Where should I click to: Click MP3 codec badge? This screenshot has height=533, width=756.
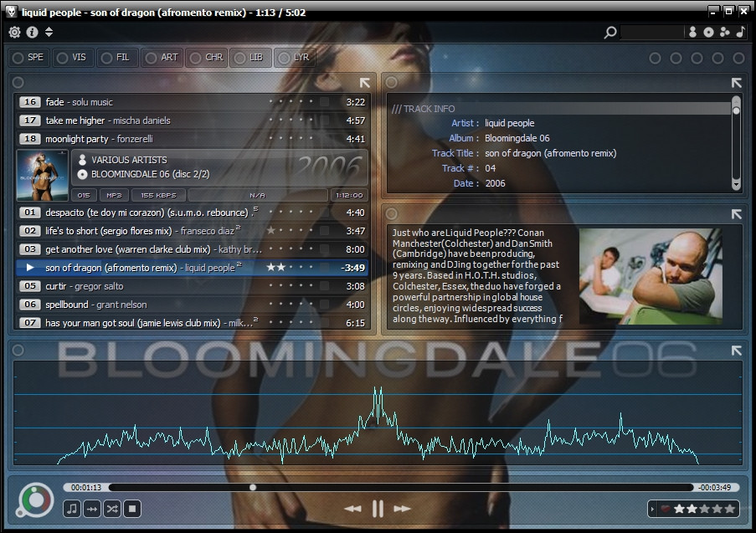114,195
